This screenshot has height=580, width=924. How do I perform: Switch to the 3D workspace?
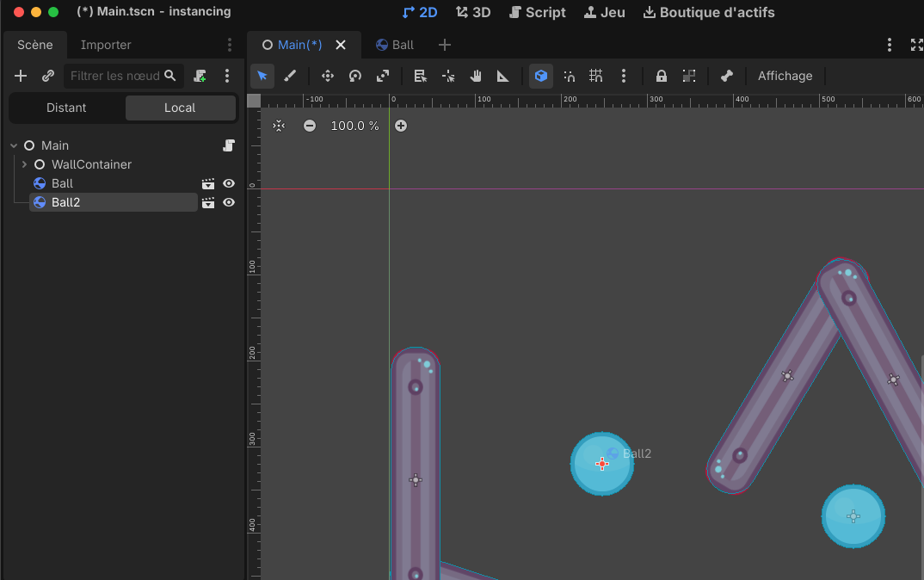pyautogui.click(x=473, y=12)
